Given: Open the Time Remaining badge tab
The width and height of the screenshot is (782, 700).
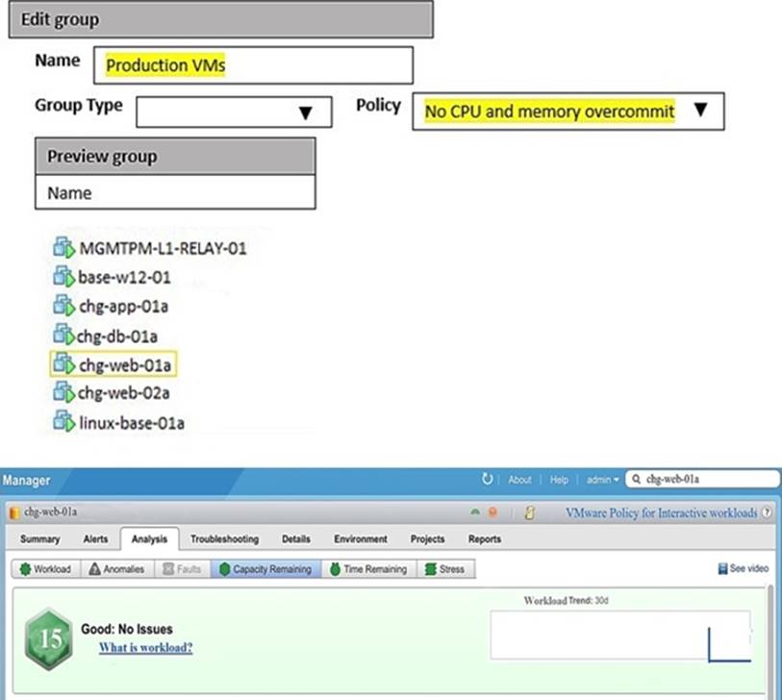Looking at the screenshot, I should click(x=369, y=569).
